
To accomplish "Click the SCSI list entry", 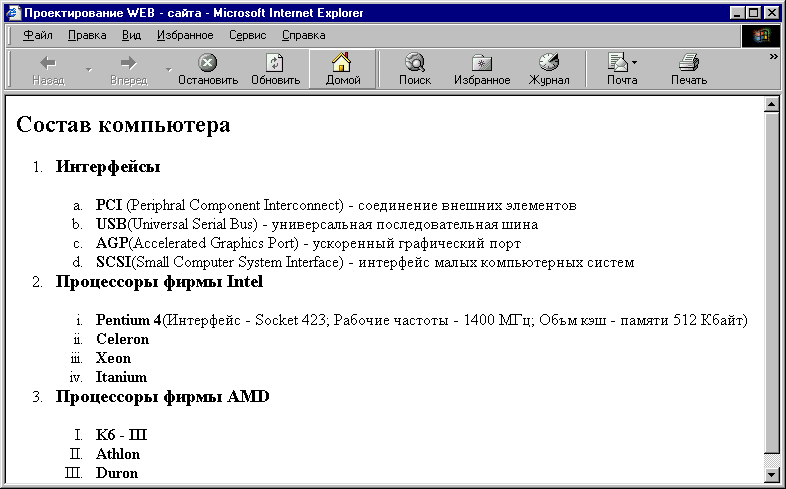I will point(365,263).
